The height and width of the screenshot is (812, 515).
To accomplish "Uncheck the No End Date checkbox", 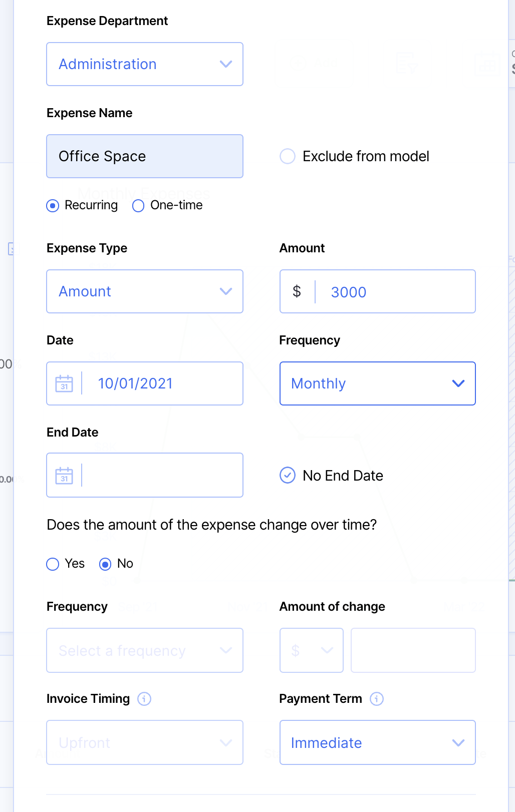I will [x=288, y=475].
